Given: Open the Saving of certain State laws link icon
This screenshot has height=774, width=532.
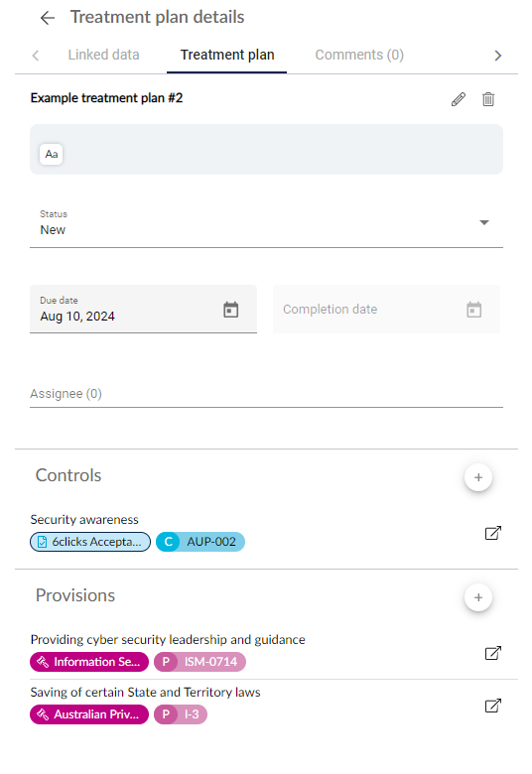Looking at the screenshot, I should coord(493,706).
